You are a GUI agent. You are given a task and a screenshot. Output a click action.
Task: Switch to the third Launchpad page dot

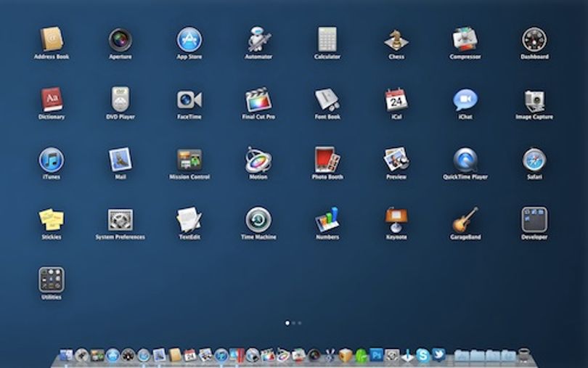(300, 322)
